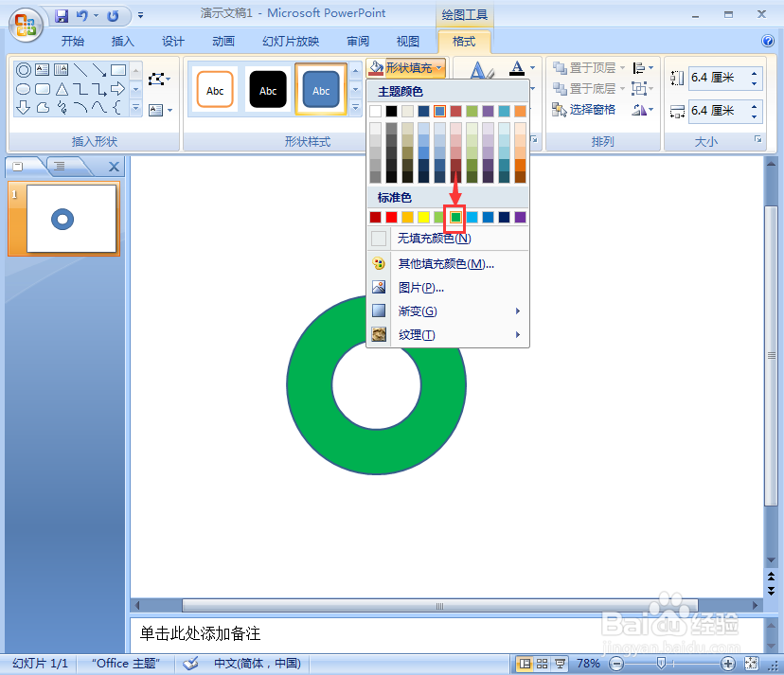Switch to the 动画 tab

(x=223, y=42)
